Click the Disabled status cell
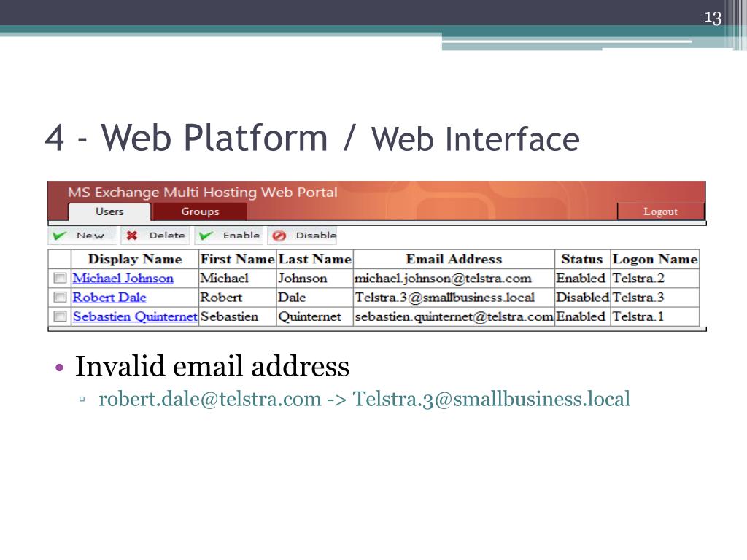Image resolution: width=747 pixels, height=560 pixels. pos(582,297)
